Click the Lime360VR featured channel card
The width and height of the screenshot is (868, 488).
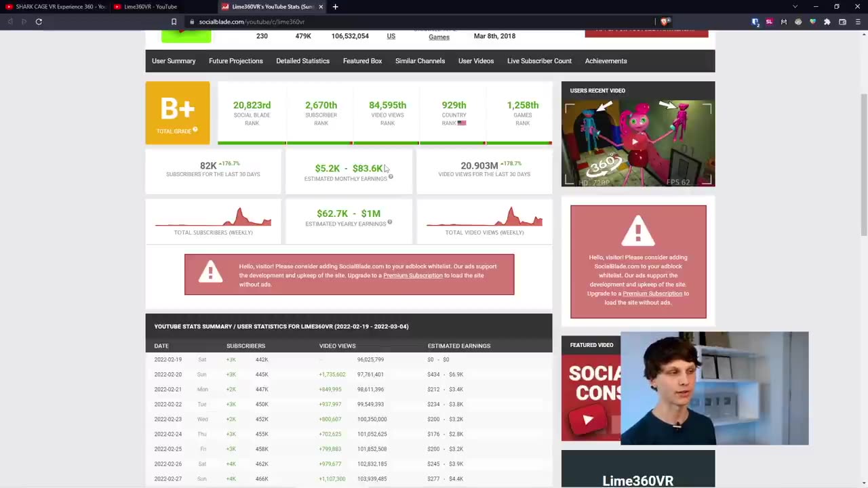point(637,469)
